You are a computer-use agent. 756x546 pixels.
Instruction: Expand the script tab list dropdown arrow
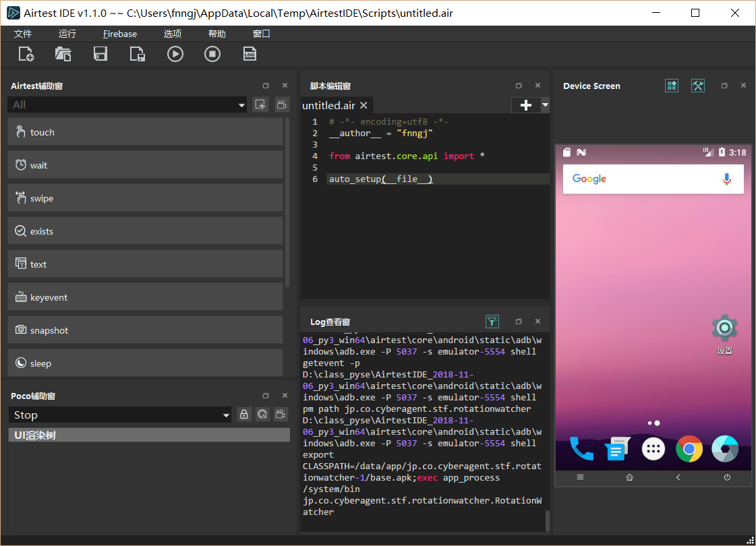click(545, 105)
